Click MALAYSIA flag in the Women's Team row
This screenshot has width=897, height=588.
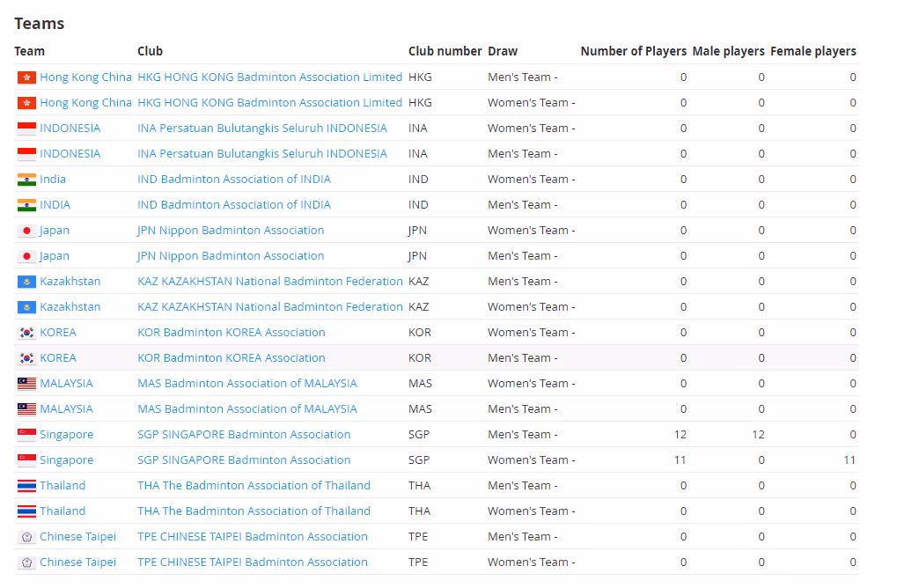tap(26, 384)
